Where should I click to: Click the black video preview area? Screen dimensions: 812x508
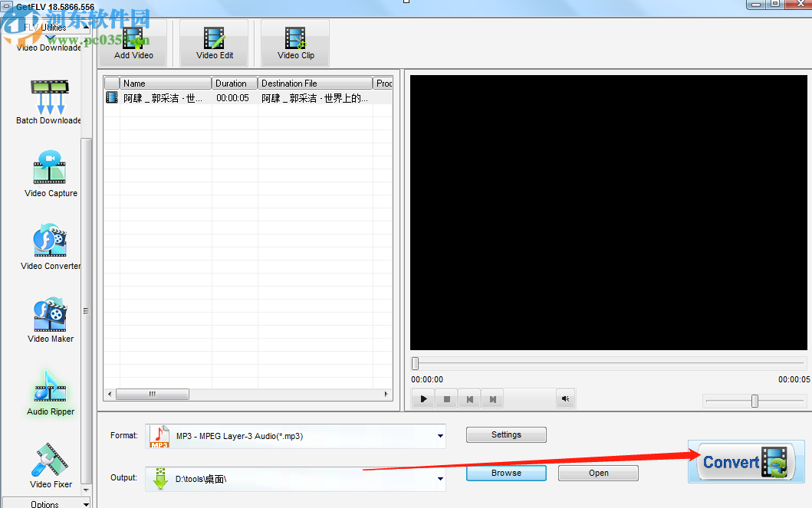click(x=609, y=212)
